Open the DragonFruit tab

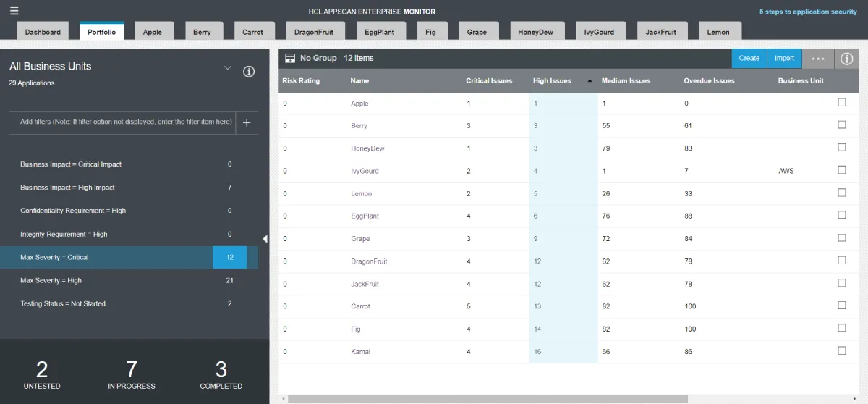[314, 32]
